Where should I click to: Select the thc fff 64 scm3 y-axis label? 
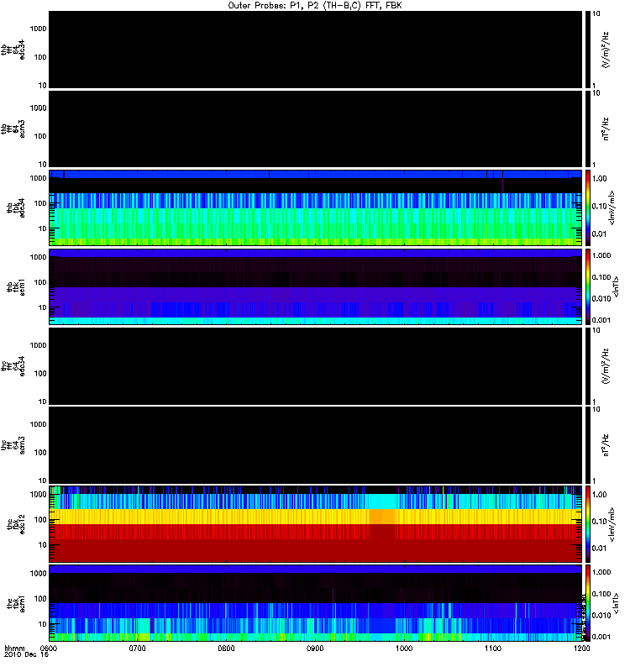tap(13, 445)
